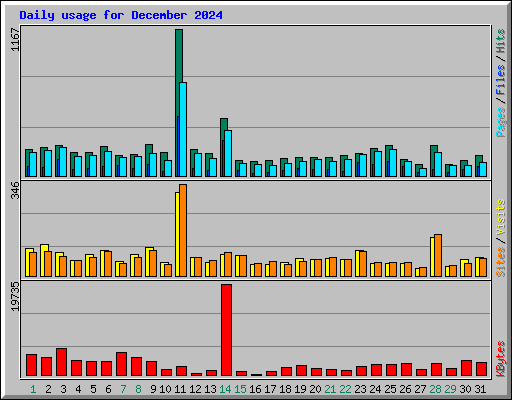The height and width of the screenshot is (400, 512).
Task: Click green weekend day label 14
Action: click(225, 389)
